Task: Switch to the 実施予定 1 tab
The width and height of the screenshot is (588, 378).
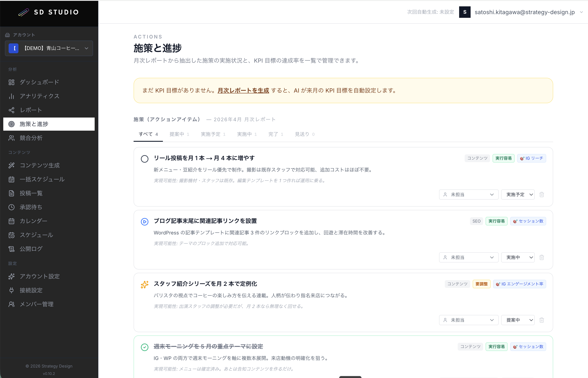Action: 213,134
